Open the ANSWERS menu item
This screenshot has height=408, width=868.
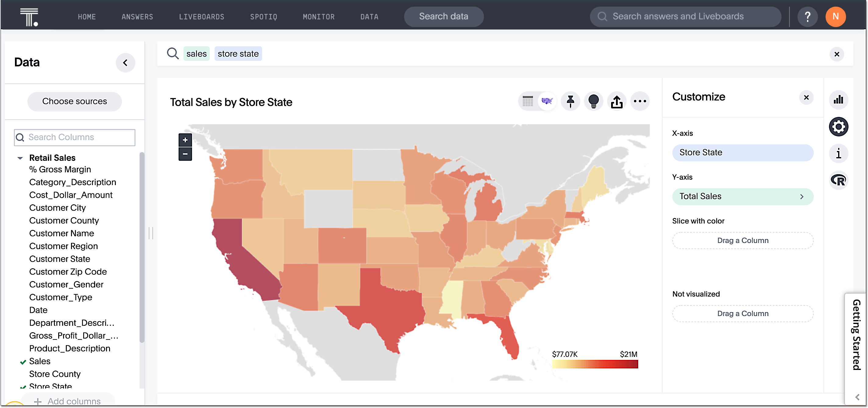(x=137, y=16)
